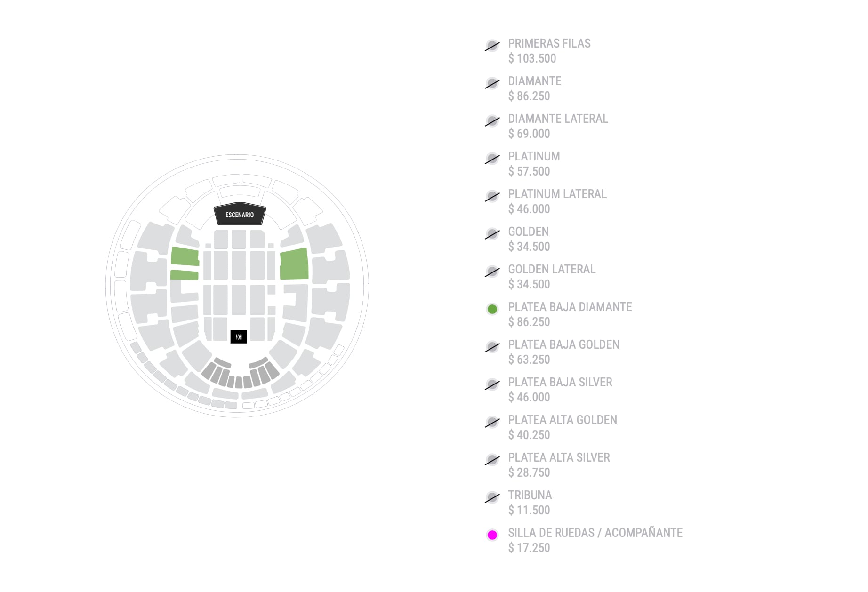
Task: Click the unavailable TRIBUNA legend icon
Action: point(492,498)
